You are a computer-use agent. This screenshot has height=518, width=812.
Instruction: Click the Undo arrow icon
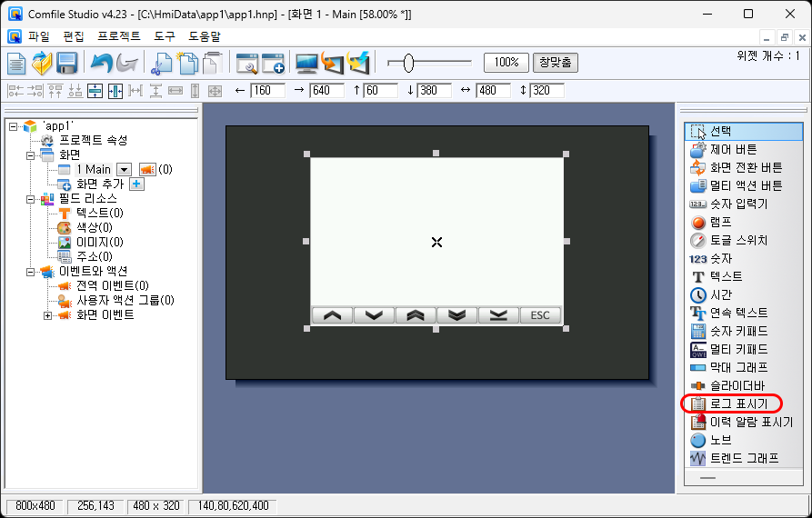click(100, 63)
